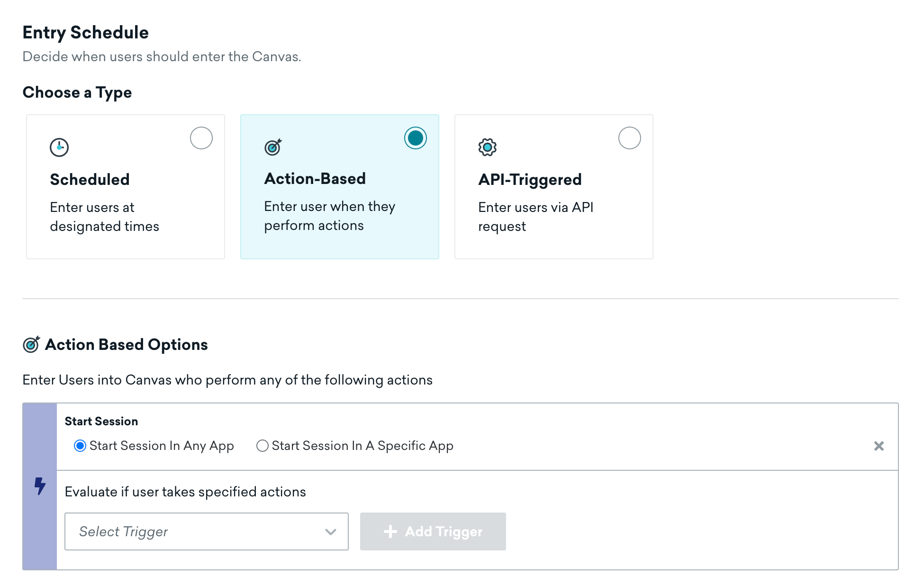Choose Start Session In Any App option
Viewport: 924px width, 586px height.
tap(80, 446)
